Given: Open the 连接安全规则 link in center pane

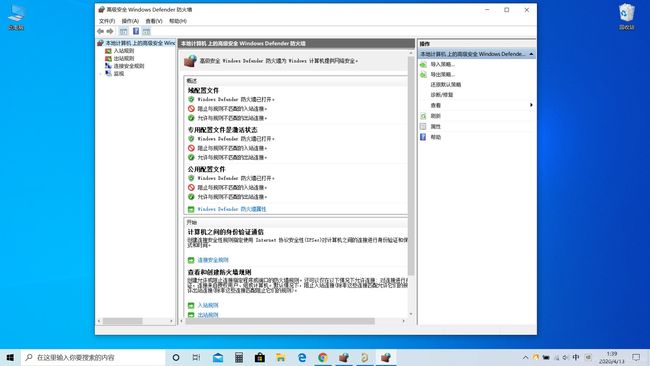Looking at the screenshot, I should coord(213,260).
